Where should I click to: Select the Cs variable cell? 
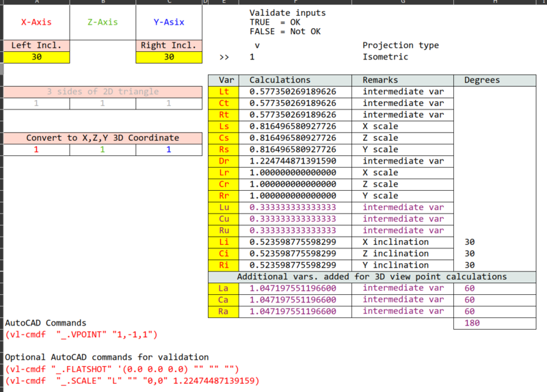pos(224,138)
